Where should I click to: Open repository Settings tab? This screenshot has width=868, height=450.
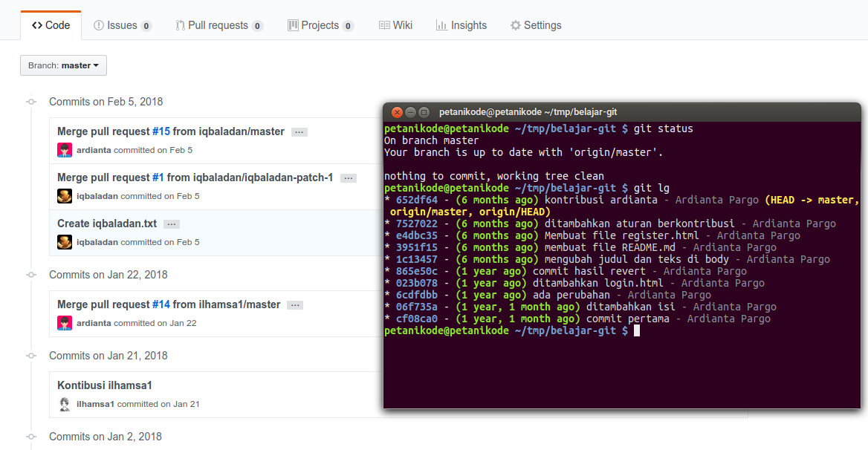click(535, 25)
